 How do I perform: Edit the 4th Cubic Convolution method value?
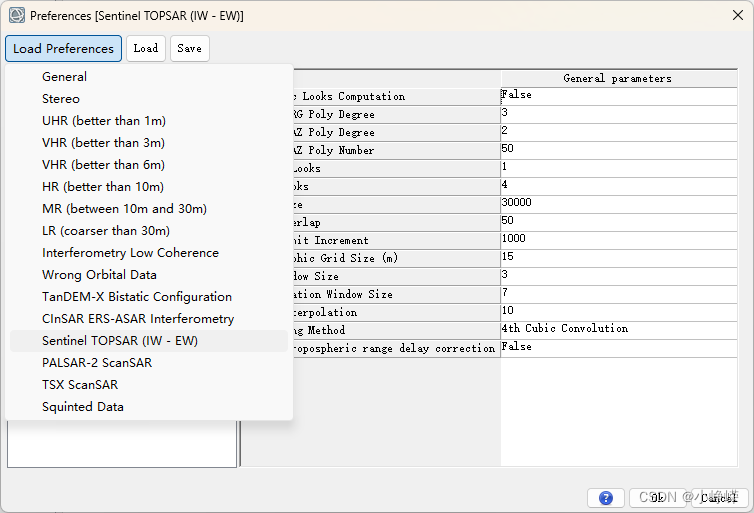pos(618,330)
